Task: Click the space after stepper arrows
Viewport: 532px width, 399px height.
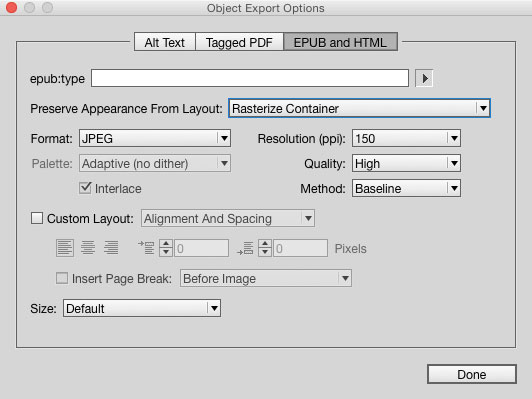Action: [265, 248]
